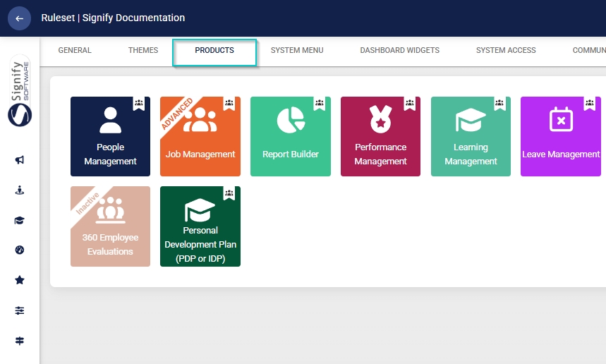Viewport: 606px width, 364px height.
Task: Switch to the Dashboard Widgets tab
Action: [x=400, y=50]
